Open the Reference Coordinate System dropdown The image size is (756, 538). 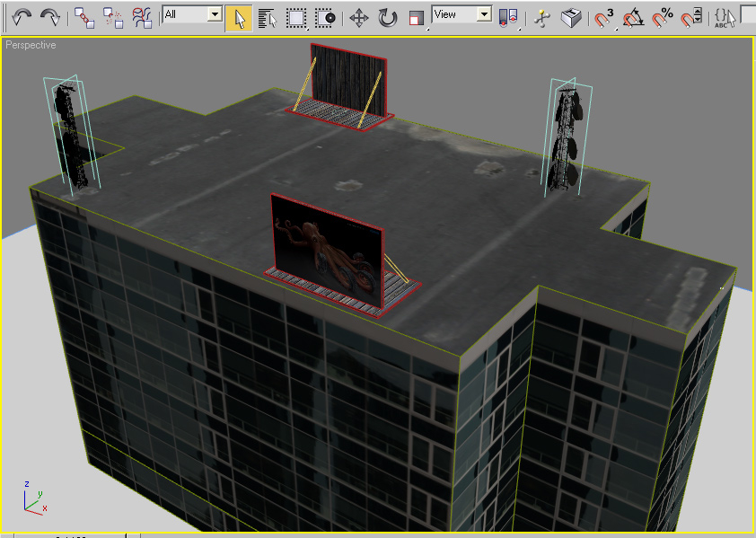[x=483, y=15]
